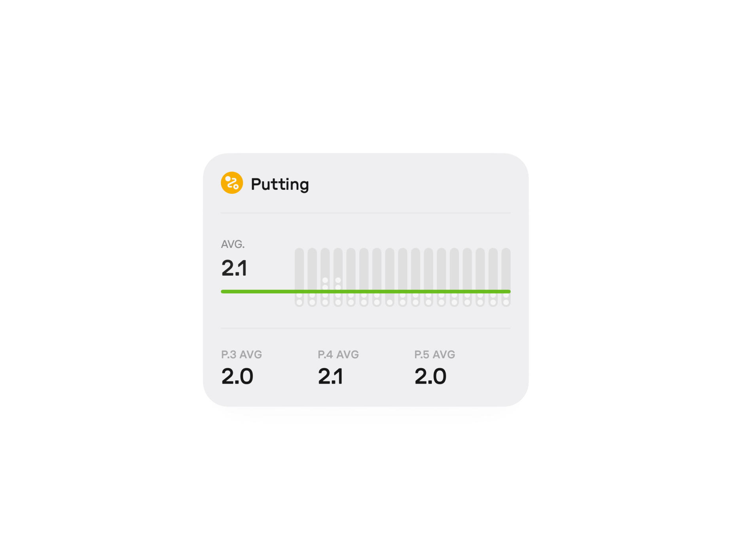
Task: Select the ninth bar in putting chart
Action: 403,277
